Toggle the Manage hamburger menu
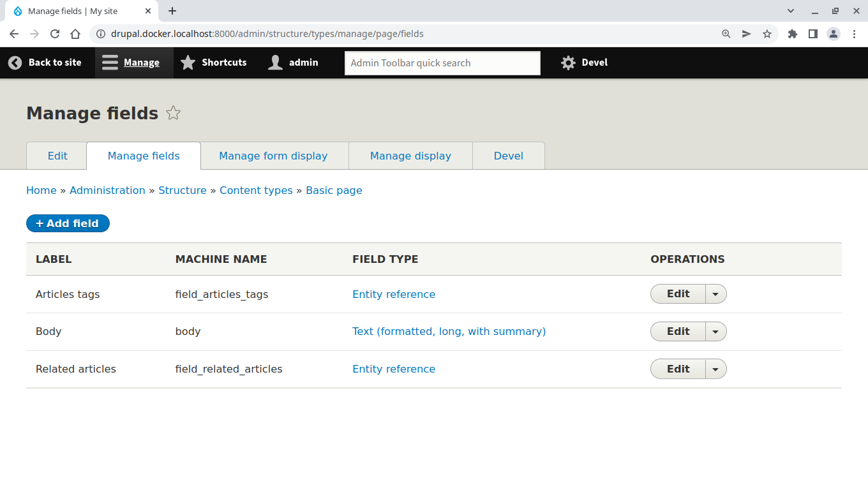The image size is (868, 490). coord(110,63)
